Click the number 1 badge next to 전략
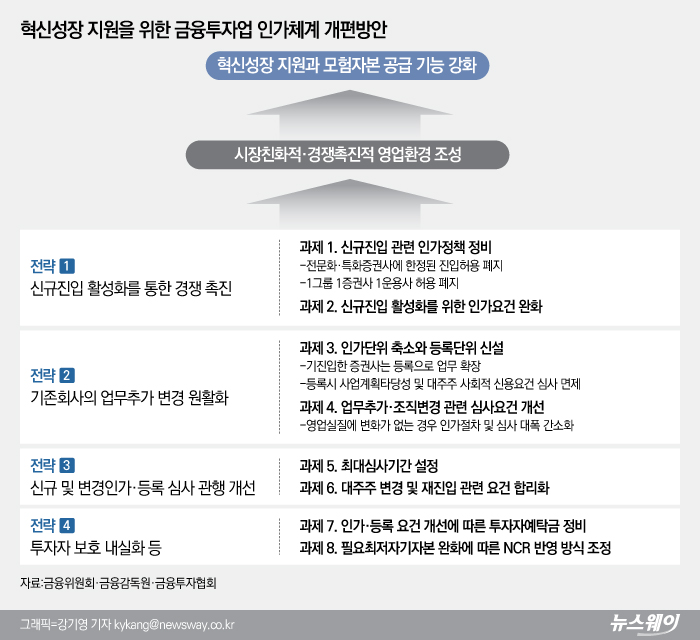700x640 pixels. click(67, 266)
